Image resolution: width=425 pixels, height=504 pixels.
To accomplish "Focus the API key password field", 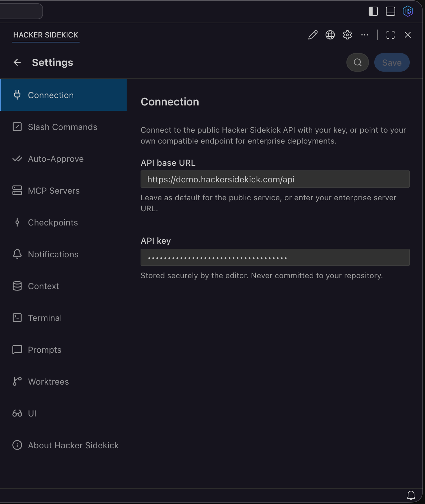I will point(275,257).
